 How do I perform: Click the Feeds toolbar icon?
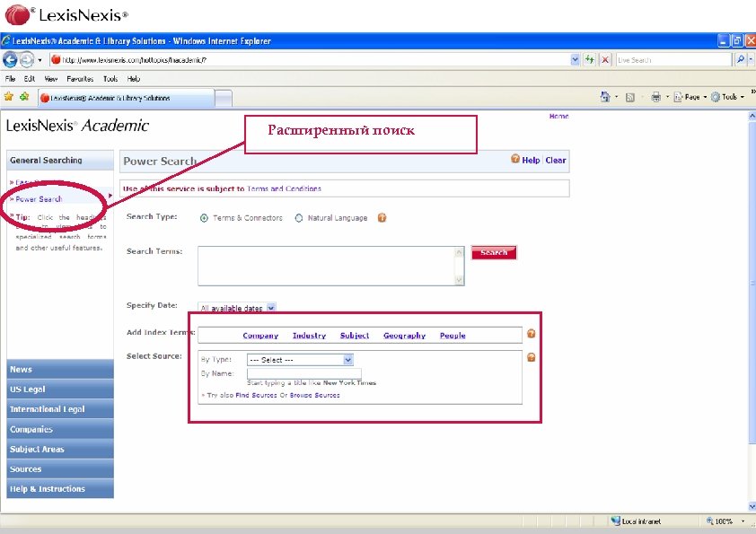click(629, 97)
